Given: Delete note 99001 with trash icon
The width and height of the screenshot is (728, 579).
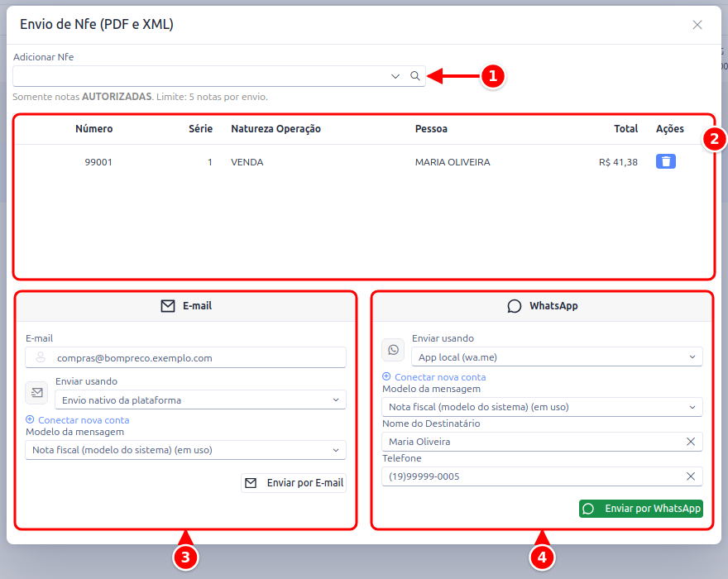Looking at the screenshot, I should [x=665, y=161].
